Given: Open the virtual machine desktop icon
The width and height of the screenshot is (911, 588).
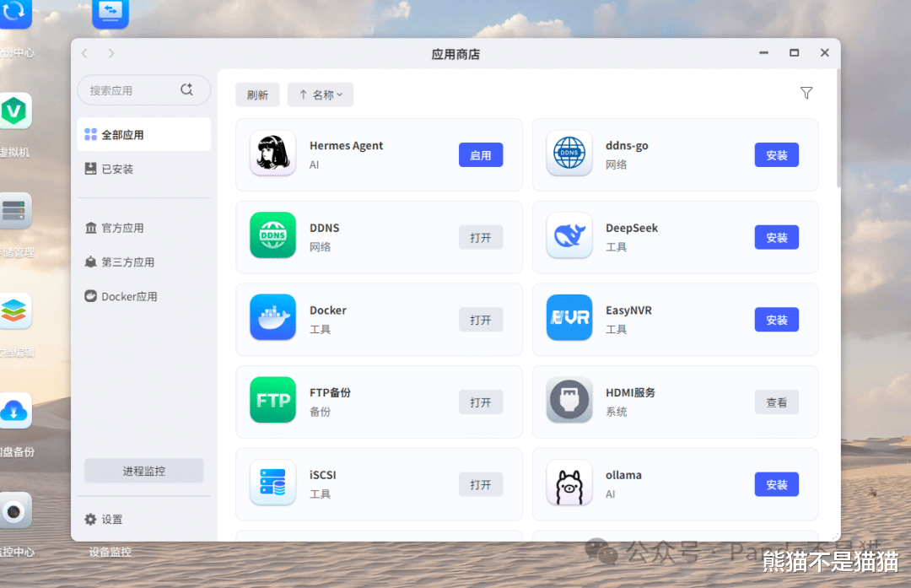Looking at the screenshot, I should pyautogui.click(x=14, y=111).
